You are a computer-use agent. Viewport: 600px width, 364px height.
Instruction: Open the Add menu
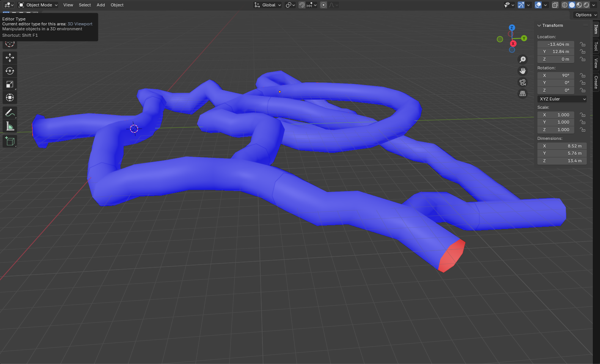coord(101,5)
